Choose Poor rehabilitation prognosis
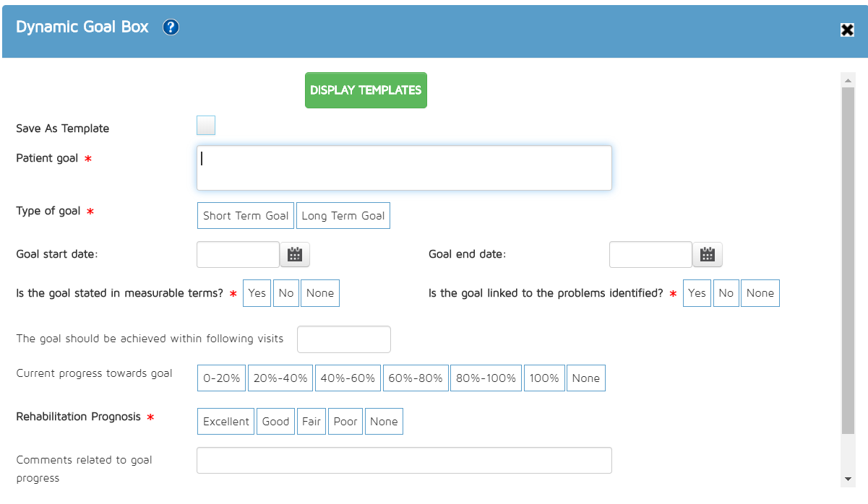 point(345,422)
